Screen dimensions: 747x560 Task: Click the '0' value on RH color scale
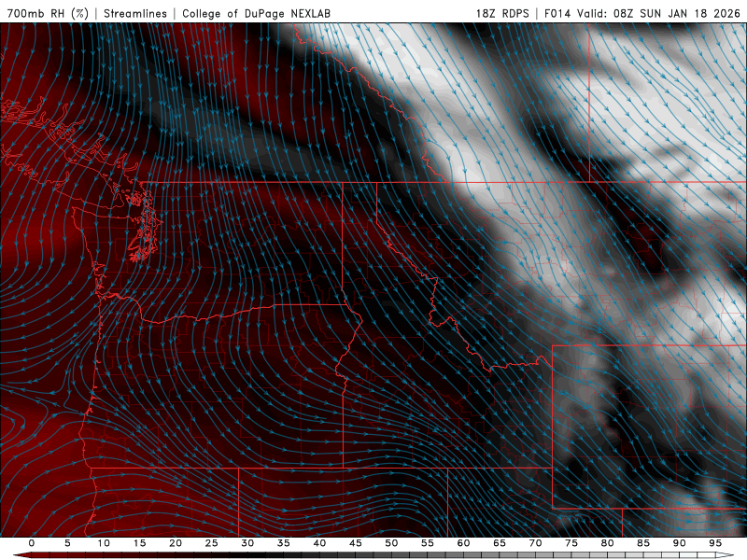pos(32,543)
